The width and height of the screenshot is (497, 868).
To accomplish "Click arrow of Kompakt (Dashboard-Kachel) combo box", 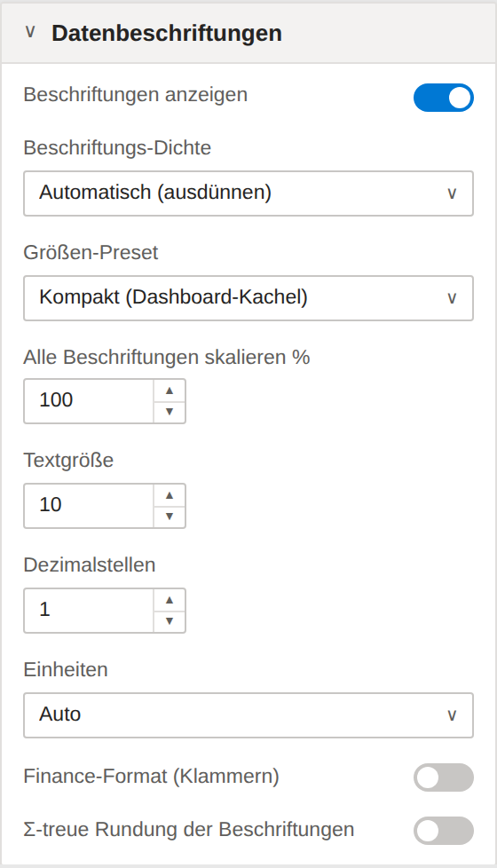I will pos(452,298).
